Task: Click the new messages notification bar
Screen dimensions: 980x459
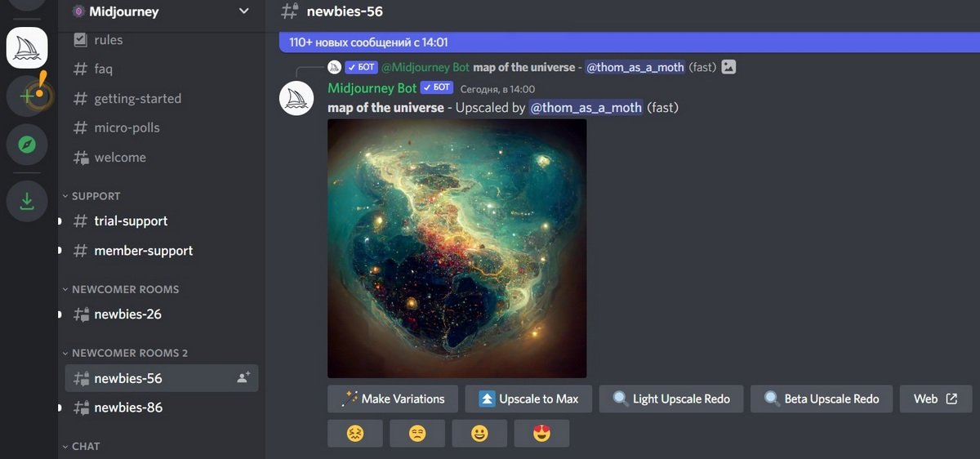Action: [x=629, y=42]
